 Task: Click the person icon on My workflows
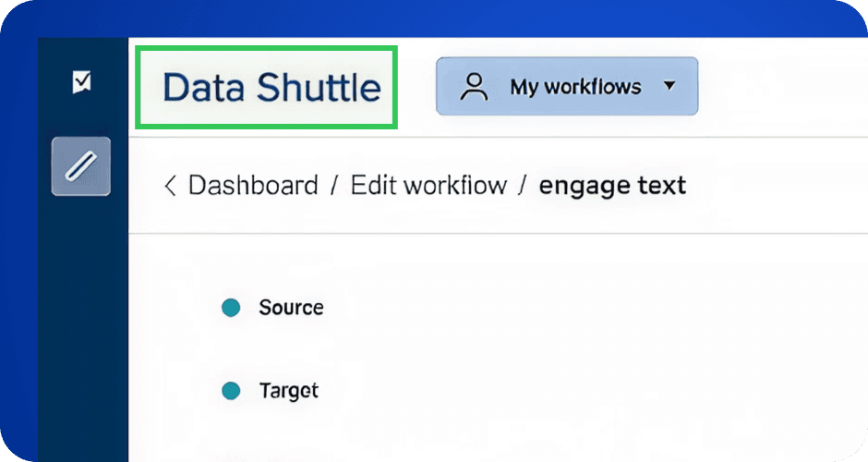tap(474, 87)
